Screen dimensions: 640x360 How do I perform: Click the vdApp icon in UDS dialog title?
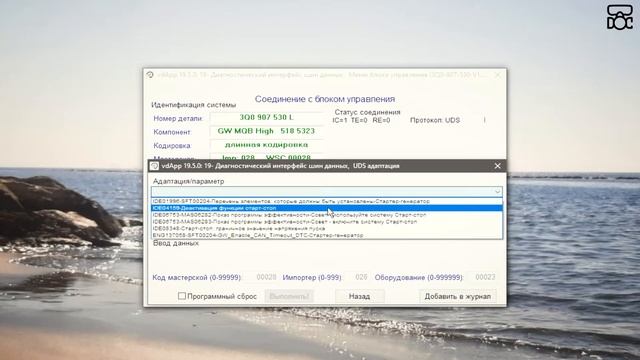pyautogui.click(x=154, y=166)
